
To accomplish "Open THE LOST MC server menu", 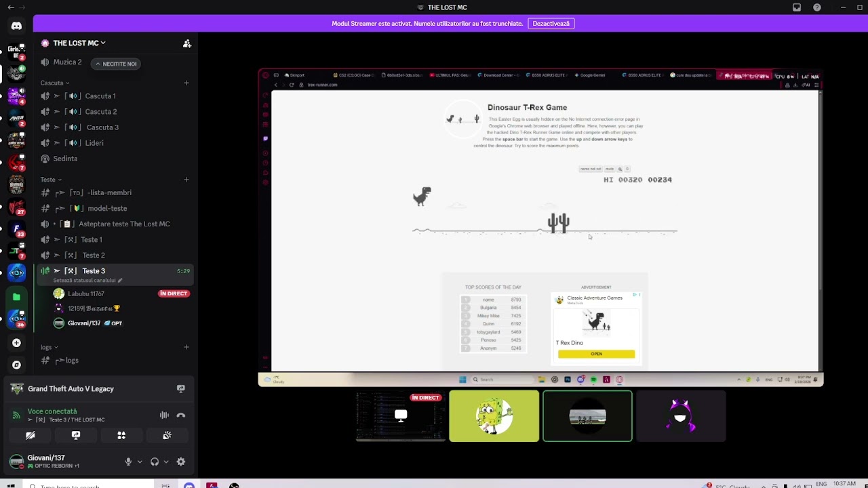I will pyautogui.click(x=79, y=43).
